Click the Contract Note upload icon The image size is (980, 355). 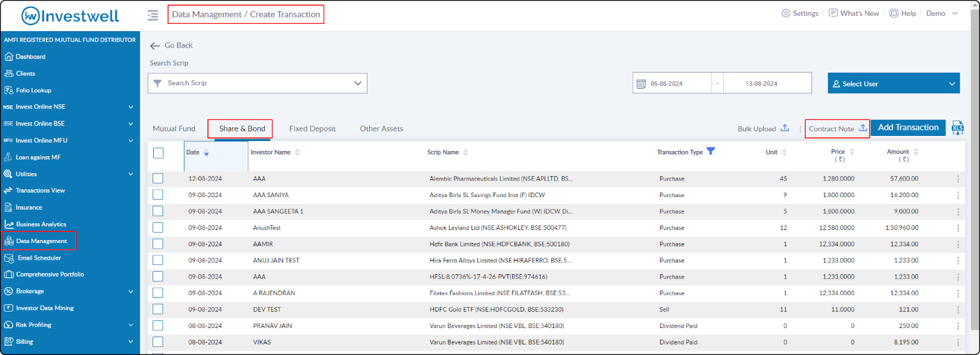(x=862, y=128)
